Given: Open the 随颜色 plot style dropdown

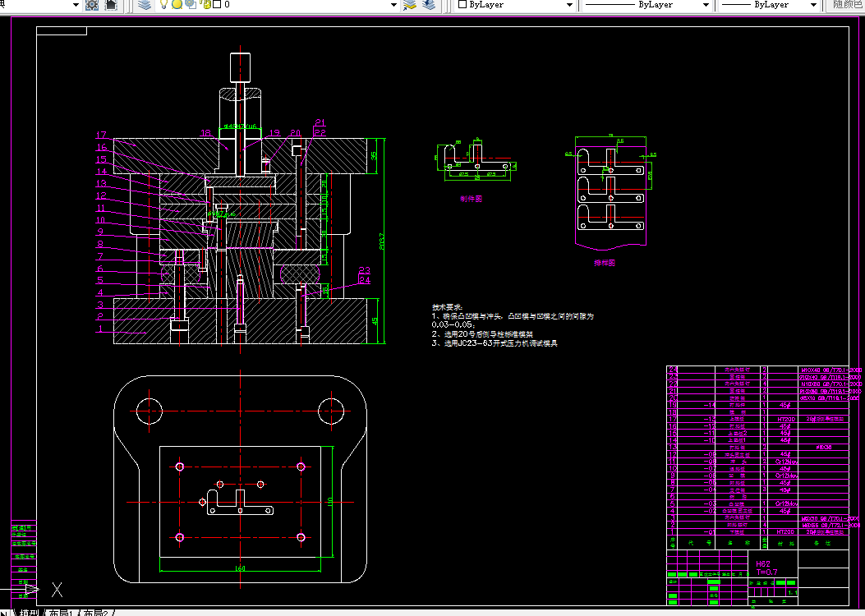Looking at the screenshot, I should pos(845,5).
